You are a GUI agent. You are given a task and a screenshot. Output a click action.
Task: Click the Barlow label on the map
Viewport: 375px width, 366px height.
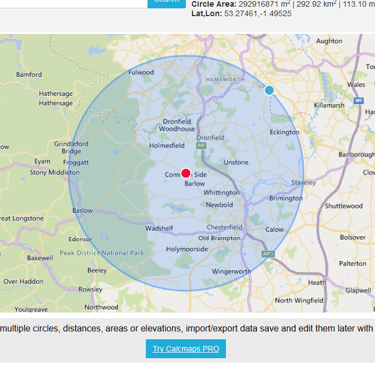click(x=195, y=184)
